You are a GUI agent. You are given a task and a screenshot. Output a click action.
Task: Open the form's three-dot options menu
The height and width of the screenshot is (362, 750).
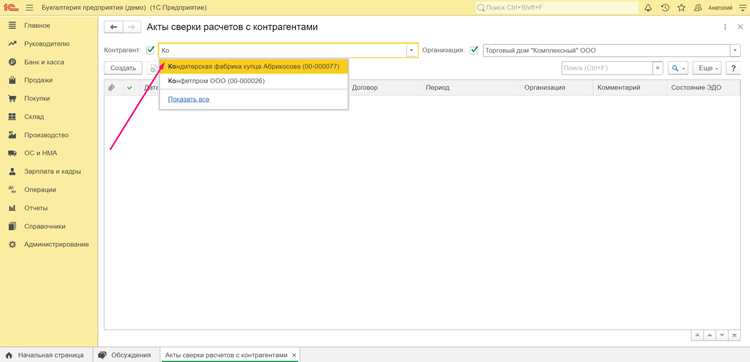[725, 27]
